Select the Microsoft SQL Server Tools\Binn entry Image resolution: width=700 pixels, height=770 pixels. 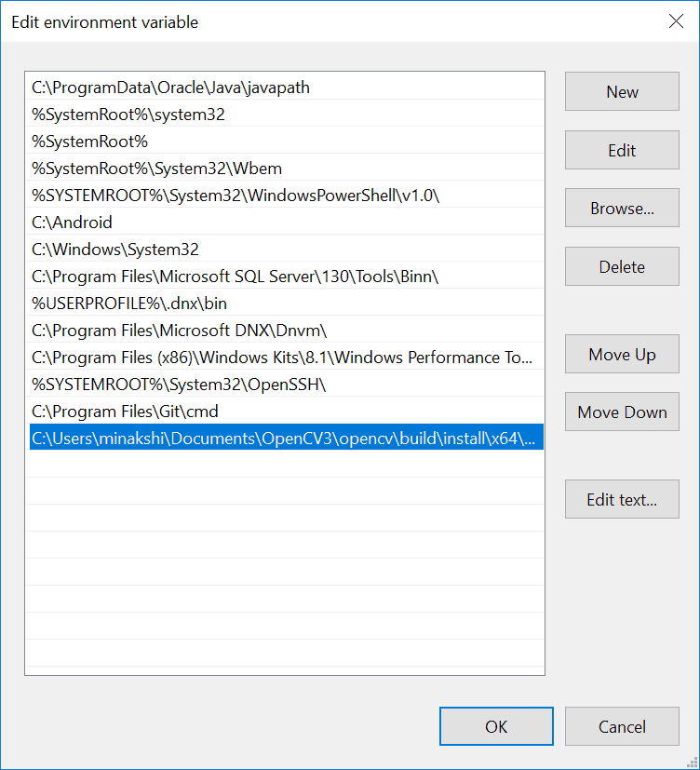(x=286, y=277)
